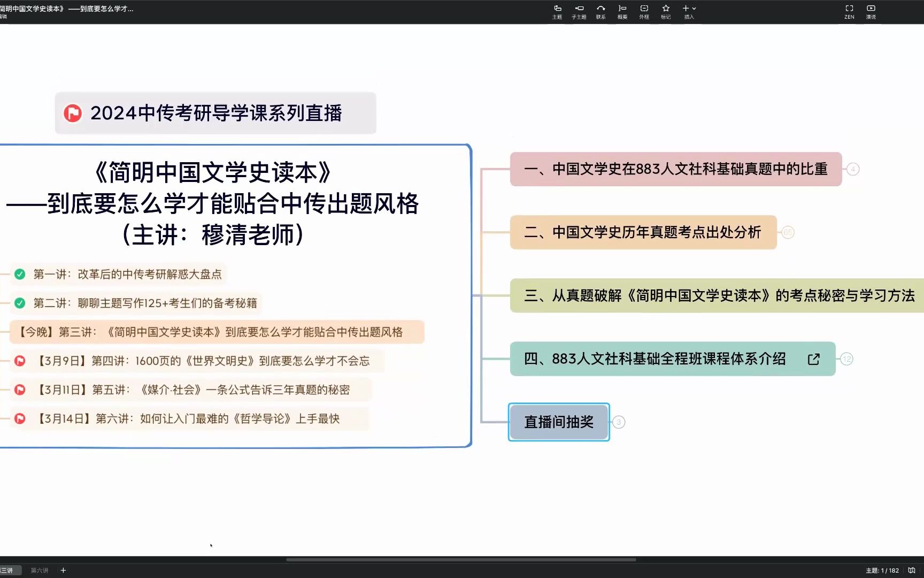Click the 外框 (Boundary) toolbar icon
The height and width of the screenshot is (578, 924).
(x=644, y=11)
